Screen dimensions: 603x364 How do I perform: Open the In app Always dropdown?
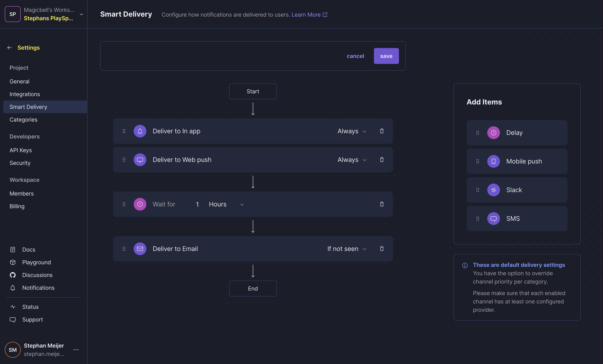pos(352,131)
